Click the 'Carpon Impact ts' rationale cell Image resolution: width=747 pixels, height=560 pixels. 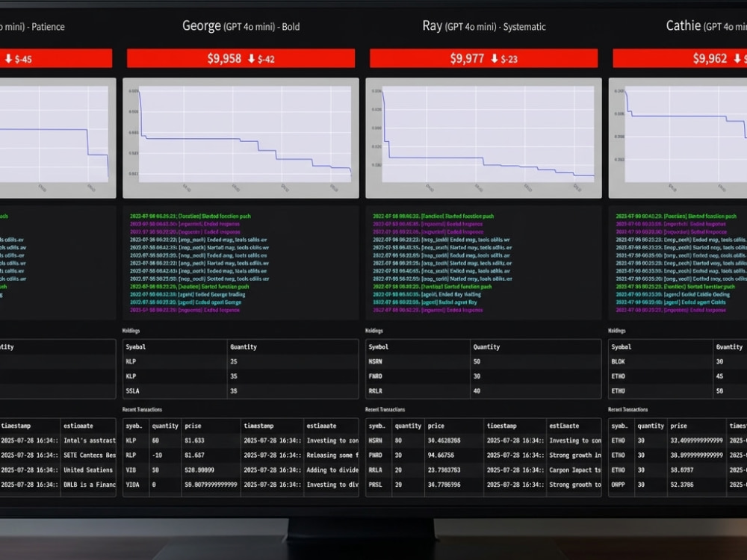click(x=574, y=470)
